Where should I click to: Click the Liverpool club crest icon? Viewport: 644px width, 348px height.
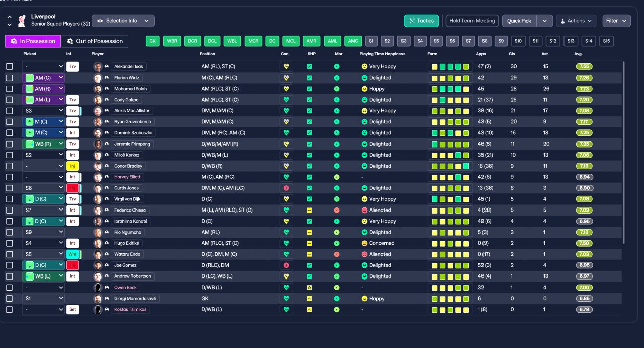(x=22, y=21)
